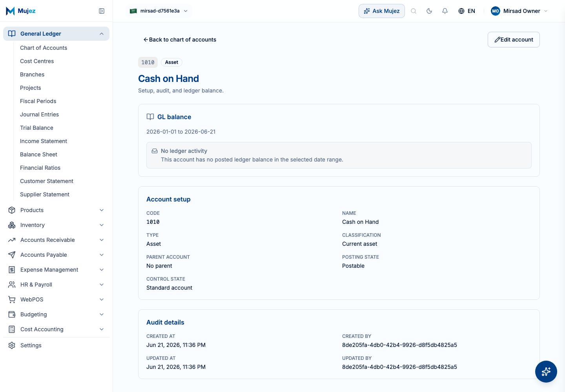Click the GL balance book icon
This screenshot has width=565, height=392.
click(x=150, y=117)
